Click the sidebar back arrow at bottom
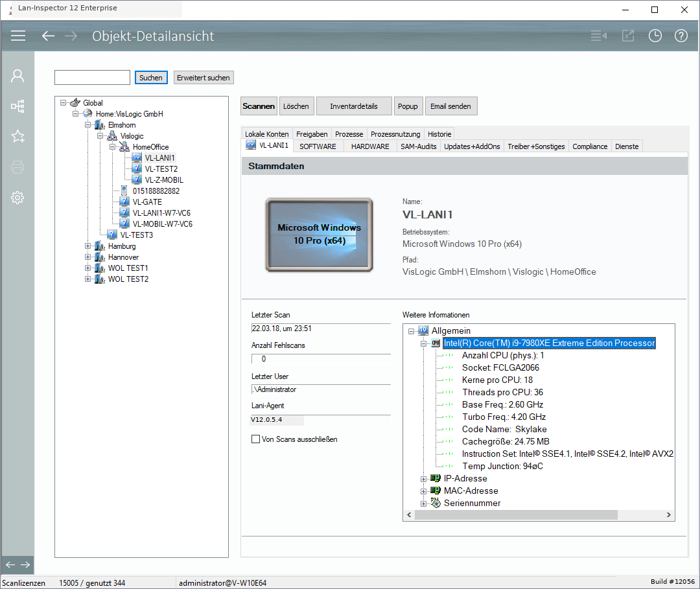 click(x=10, y=564)
